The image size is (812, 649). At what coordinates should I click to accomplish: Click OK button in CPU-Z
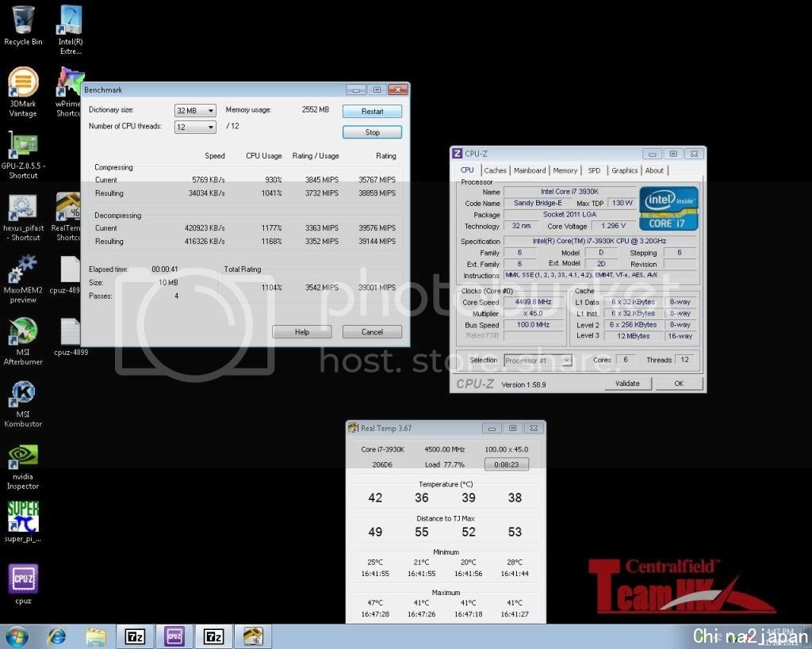click(679, 384)
